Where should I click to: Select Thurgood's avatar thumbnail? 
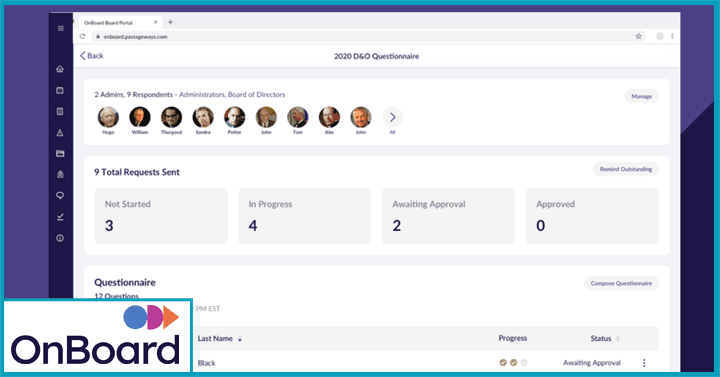point(171,117)
